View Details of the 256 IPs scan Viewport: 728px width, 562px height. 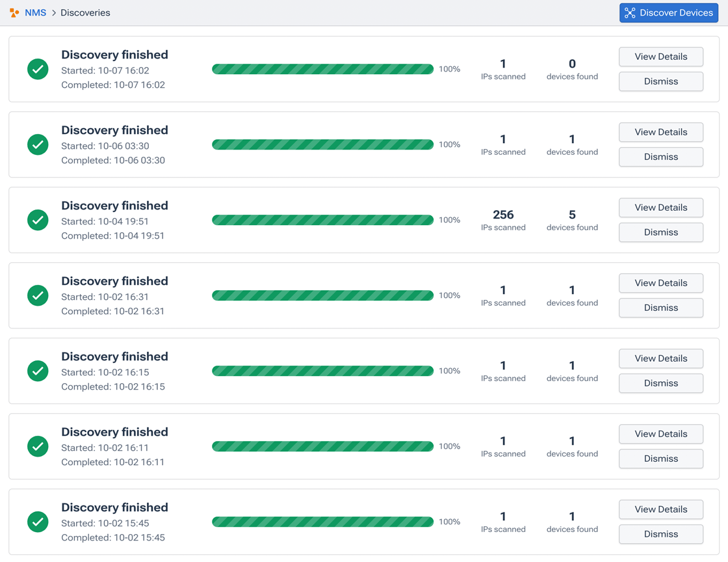tap(660, 207)
